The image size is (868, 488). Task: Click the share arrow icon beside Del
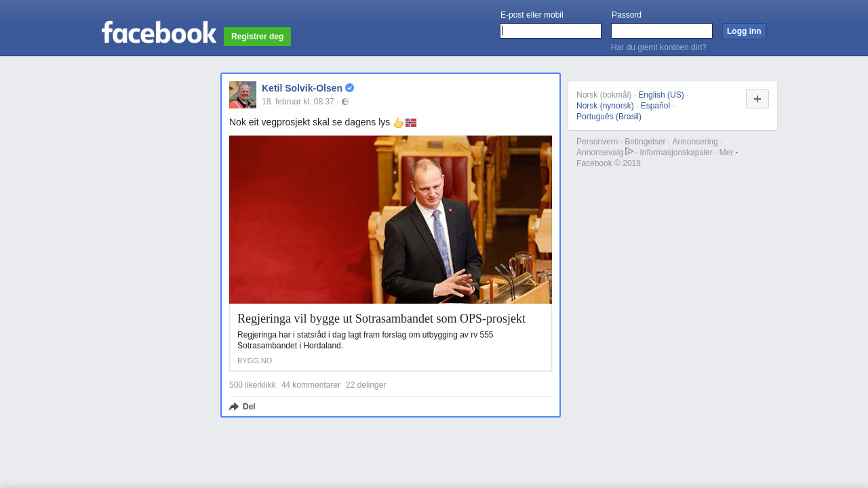234,407
